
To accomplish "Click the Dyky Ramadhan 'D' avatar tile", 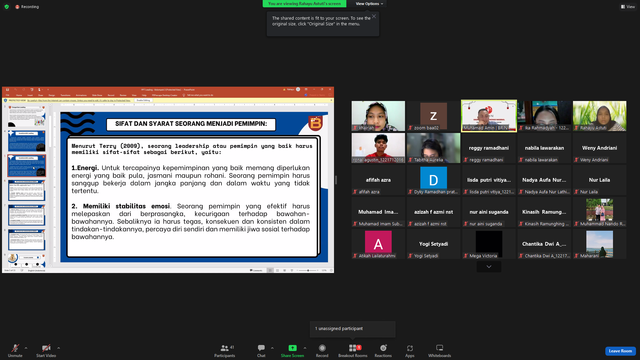I will pos(433,180).
